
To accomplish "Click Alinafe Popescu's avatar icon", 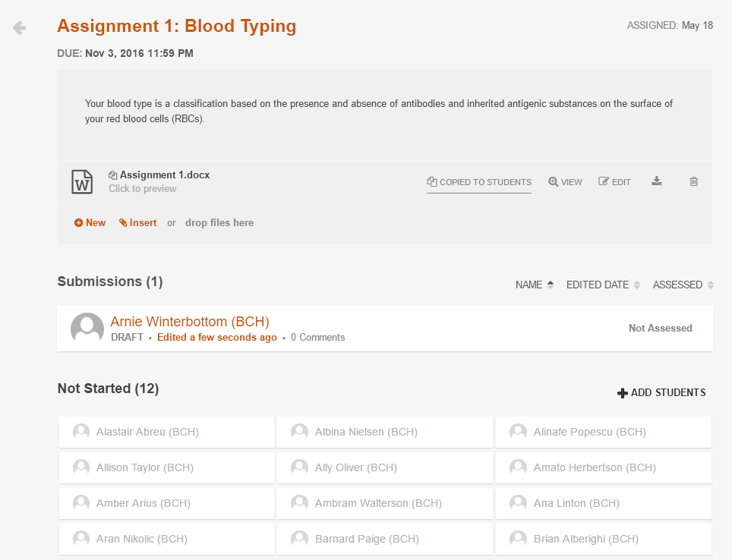I will click(x=518, y=432).
